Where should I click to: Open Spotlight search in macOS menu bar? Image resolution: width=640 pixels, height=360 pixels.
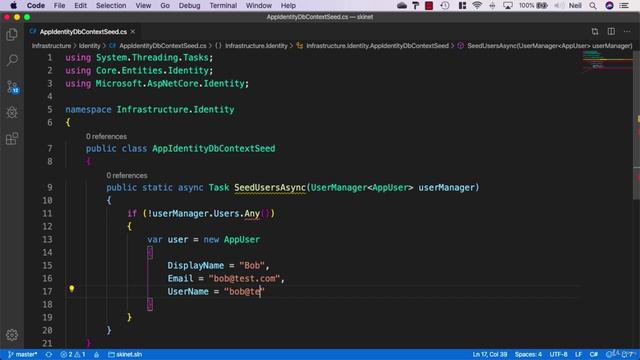click(x=593, y=5)
